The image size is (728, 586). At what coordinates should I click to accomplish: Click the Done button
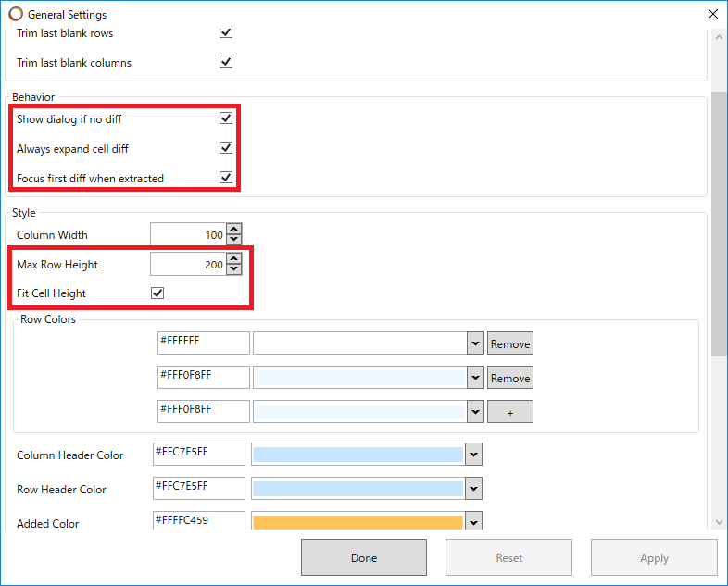[x=364, y=557]
